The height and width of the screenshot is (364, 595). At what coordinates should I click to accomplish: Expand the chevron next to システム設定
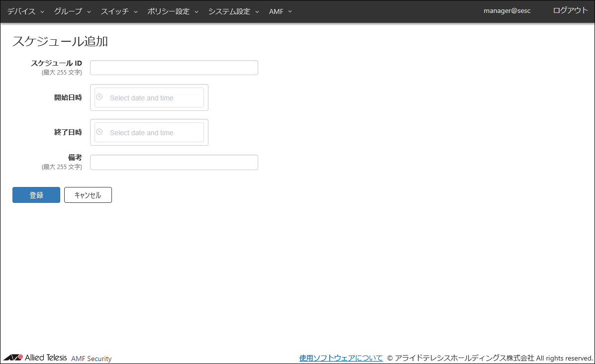point(257,11)
